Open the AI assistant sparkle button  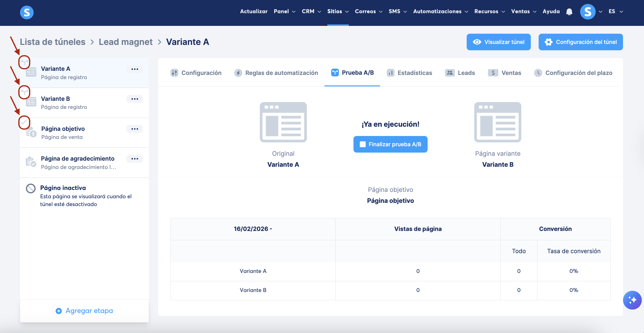tap(632, 300)
